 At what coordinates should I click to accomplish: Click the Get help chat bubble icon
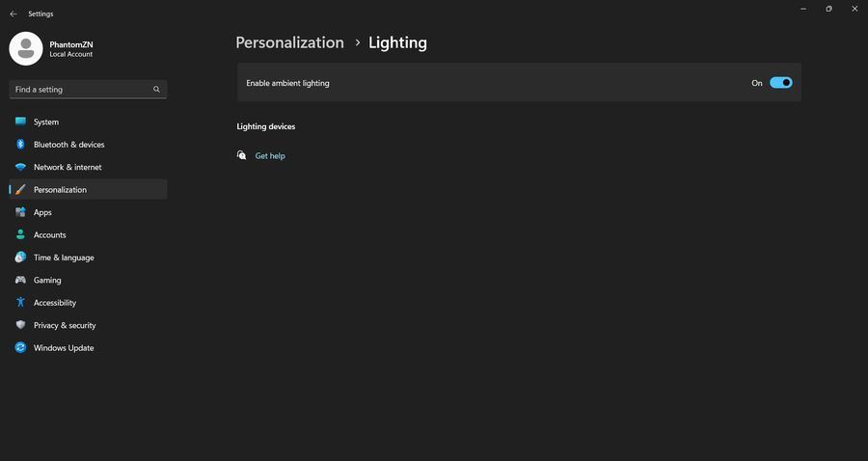242,155
